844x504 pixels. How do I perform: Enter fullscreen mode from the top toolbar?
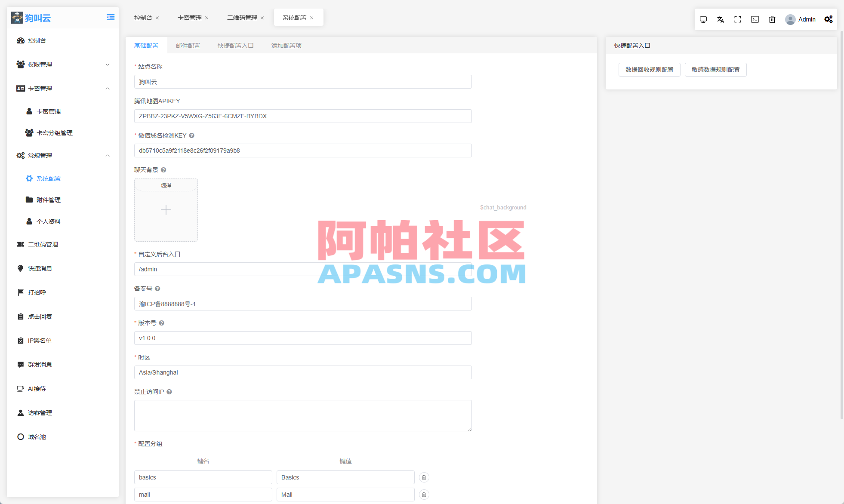pos(738,19)
